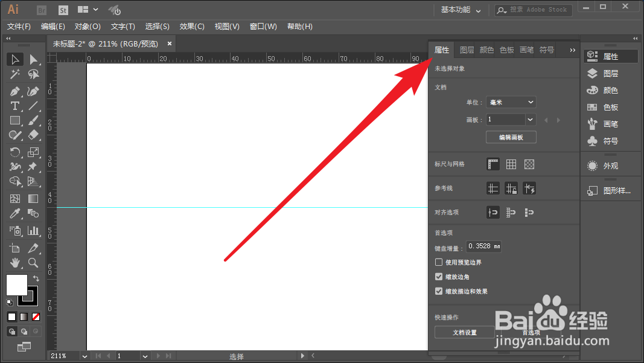This screenshot has height=363, width=644.
Task: Select the Paintbrush tool
Action: tap(33, 120)
